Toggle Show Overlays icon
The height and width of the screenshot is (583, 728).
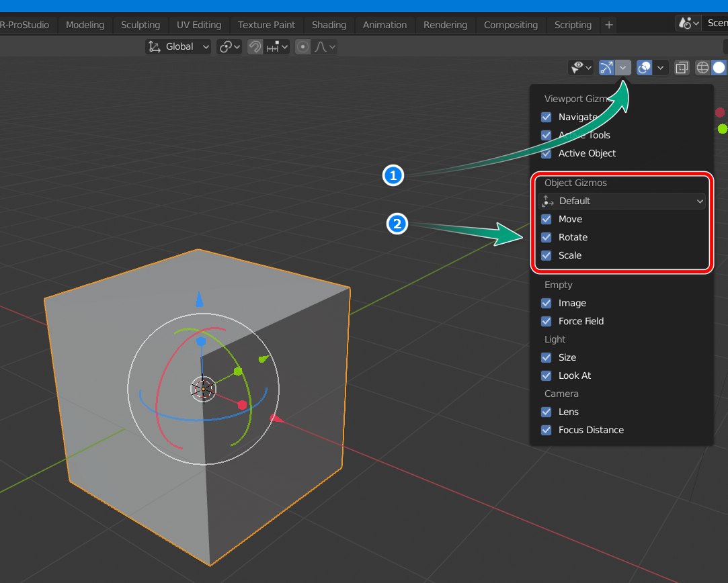click(x=644, y=68)
